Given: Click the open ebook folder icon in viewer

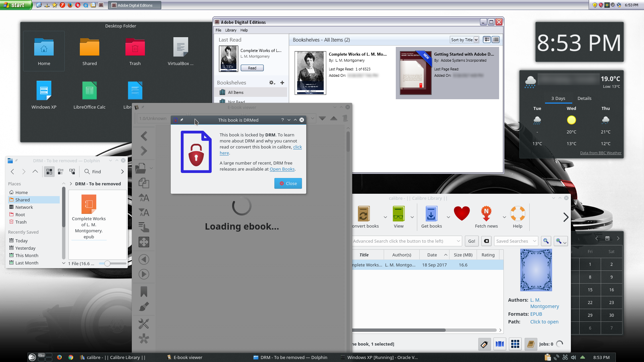Looking at the screenshot, I should point(141,168).
